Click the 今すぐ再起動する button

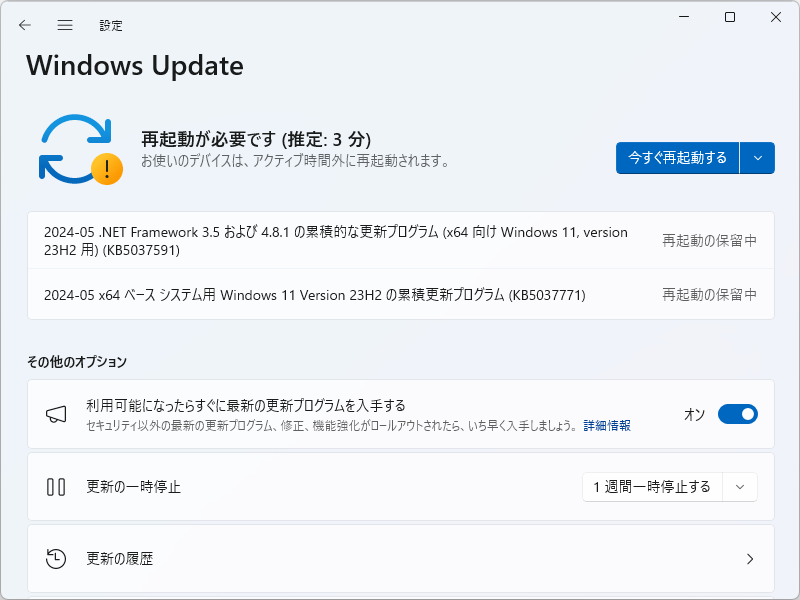click(x=675, y=158)
